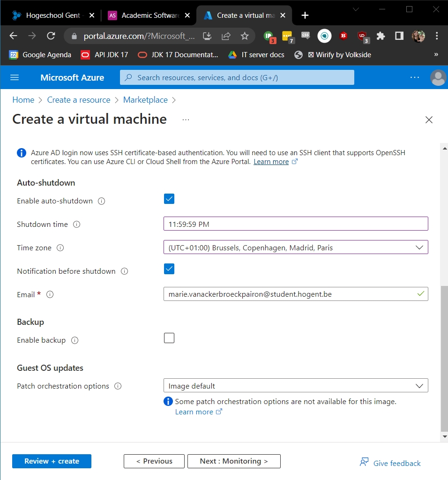The height and width of the screenshot is (480, 448).
Task: Click Next : Monitoring button
Action: coord(234,461)
